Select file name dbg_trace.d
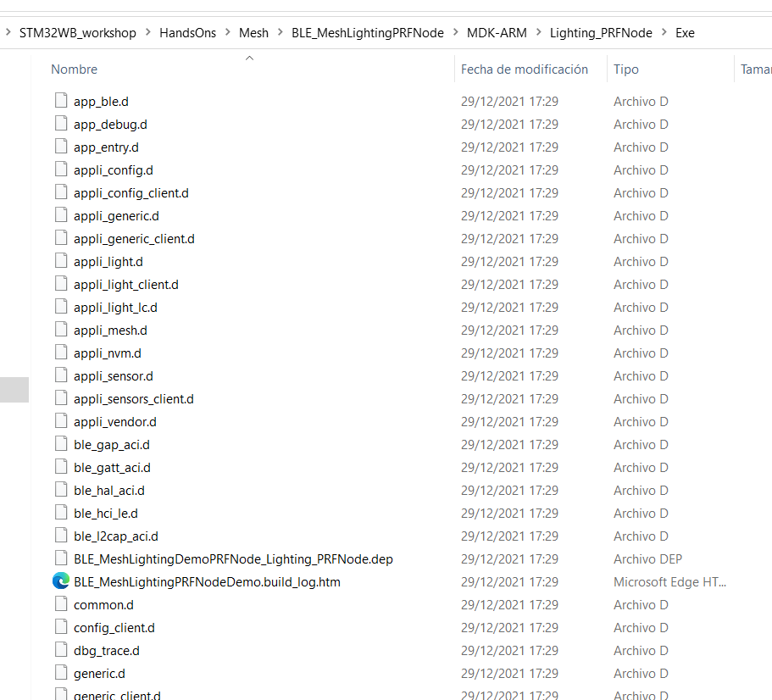 point(106,651)
